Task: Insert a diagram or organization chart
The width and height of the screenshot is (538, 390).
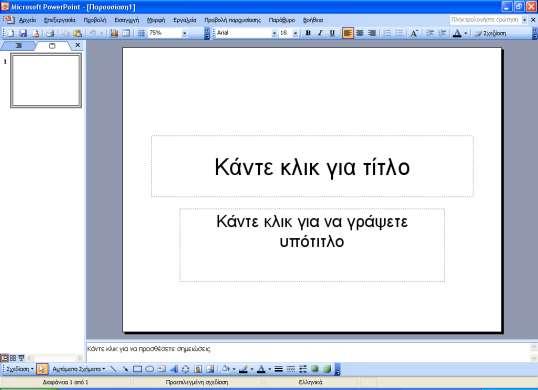Action: 186,369
